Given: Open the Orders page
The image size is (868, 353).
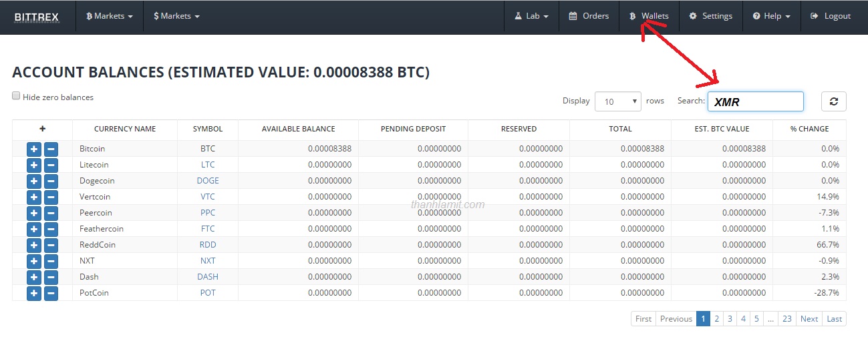Looking at the screenshot, I should pos(589,16).
